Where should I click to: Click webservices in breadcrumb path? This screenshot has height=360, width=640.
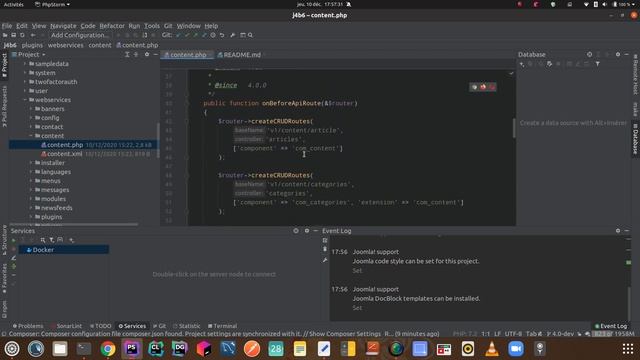[x=65, y=45]
